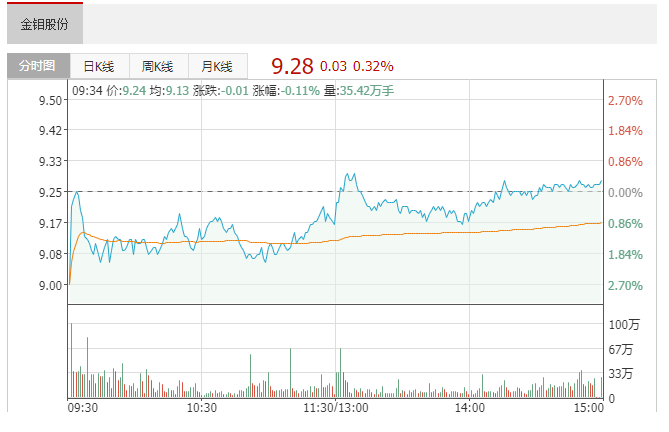Show the 月K线 chart tab
Image resolution: width=669 pixels, height=432 pixels.
pos(217,67)
